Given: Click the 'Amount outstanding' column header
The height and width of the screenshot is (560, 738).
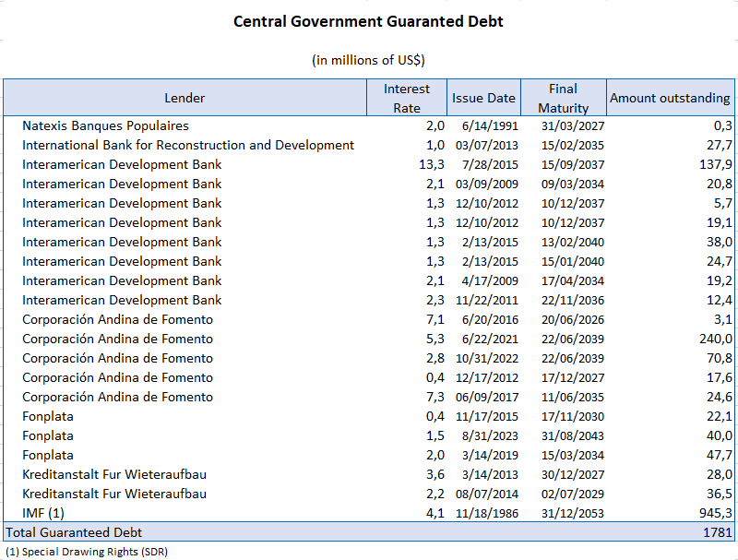Looking at the screenshot, I should click(x=671, y=98).
